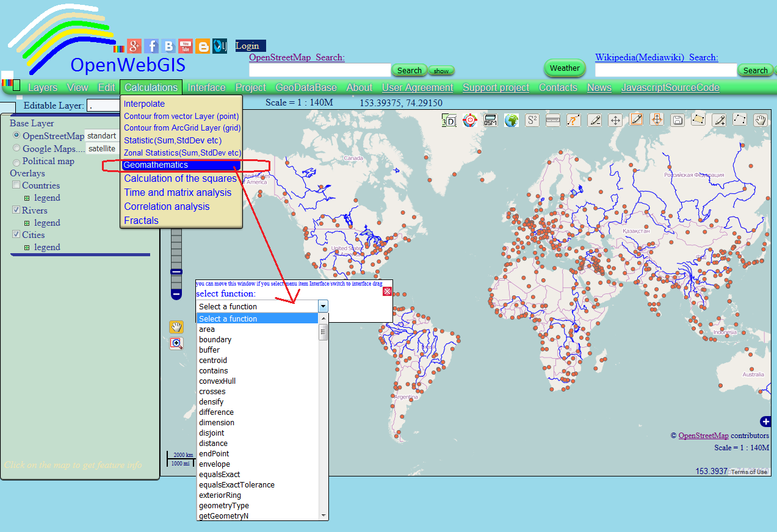Click the OpenStreetMap search input field
This screenshot has width=777, height=532.
[x=320, y=70]
